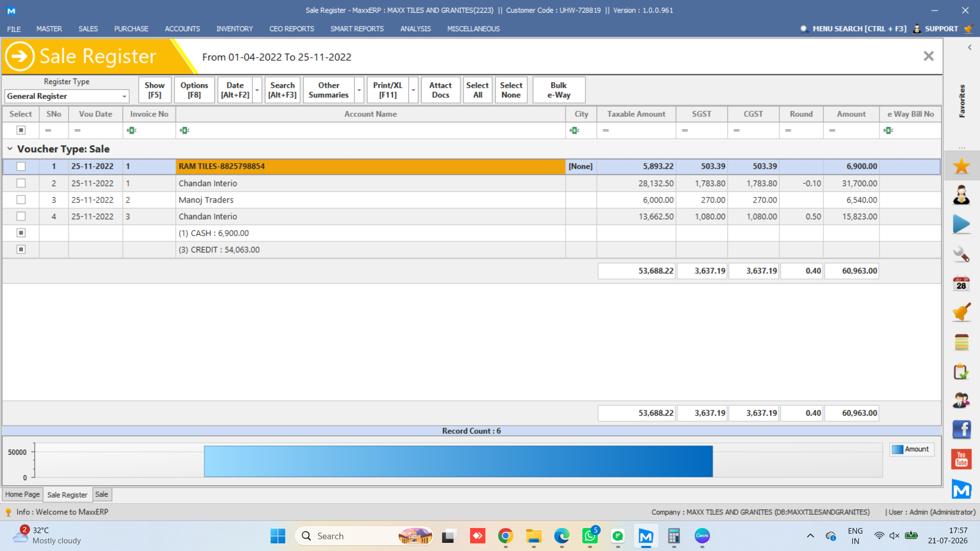Open Google Chrome from taskbar
This screenshot has height=551, width=980.
click(505, 536)
